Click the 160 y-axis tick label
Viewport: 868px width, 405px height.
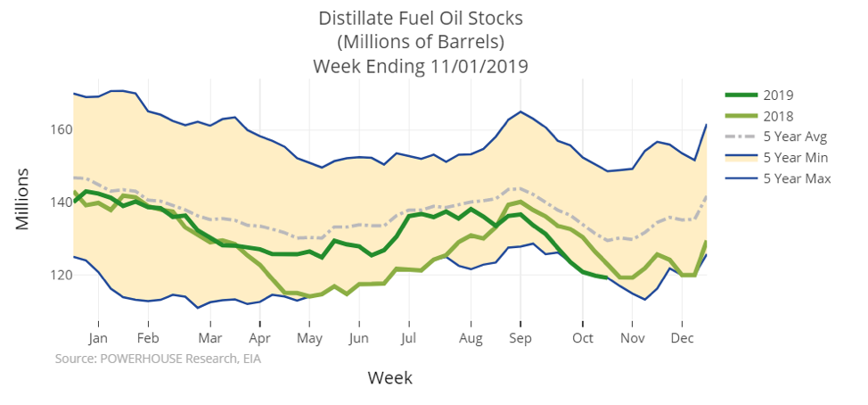[61, 130]
